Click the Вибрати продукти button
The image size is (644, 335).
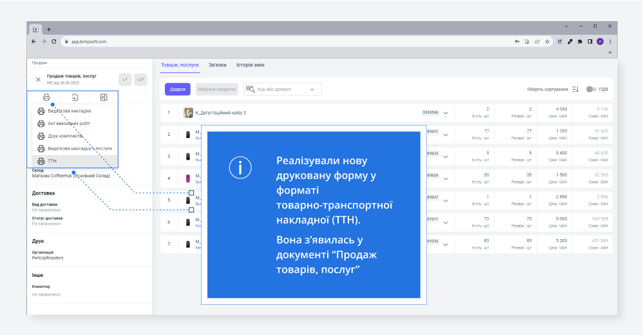[216, 90]
